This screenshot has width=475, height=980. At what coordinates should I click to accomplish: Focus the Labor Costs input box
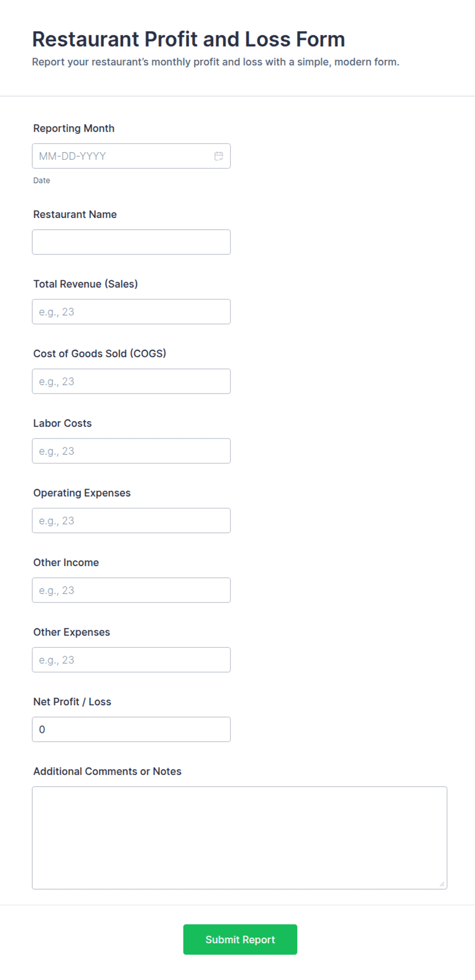pos(131,451)
